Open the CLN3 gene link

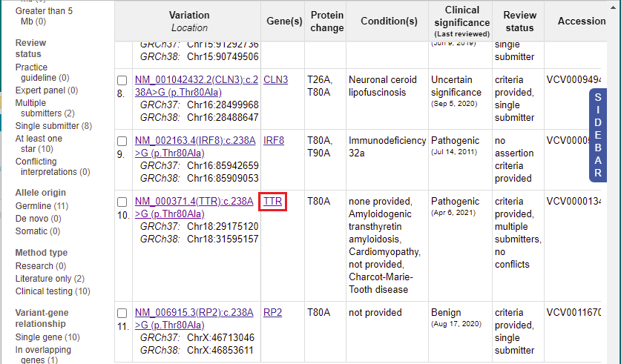pyautogui.click(x=276, y=79)
